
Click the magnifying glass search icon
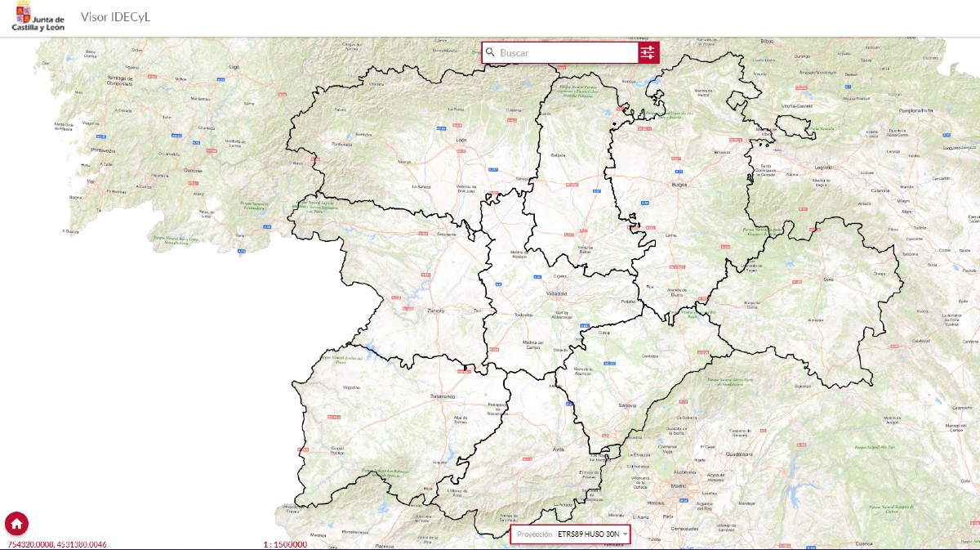[x=490, y=52]
